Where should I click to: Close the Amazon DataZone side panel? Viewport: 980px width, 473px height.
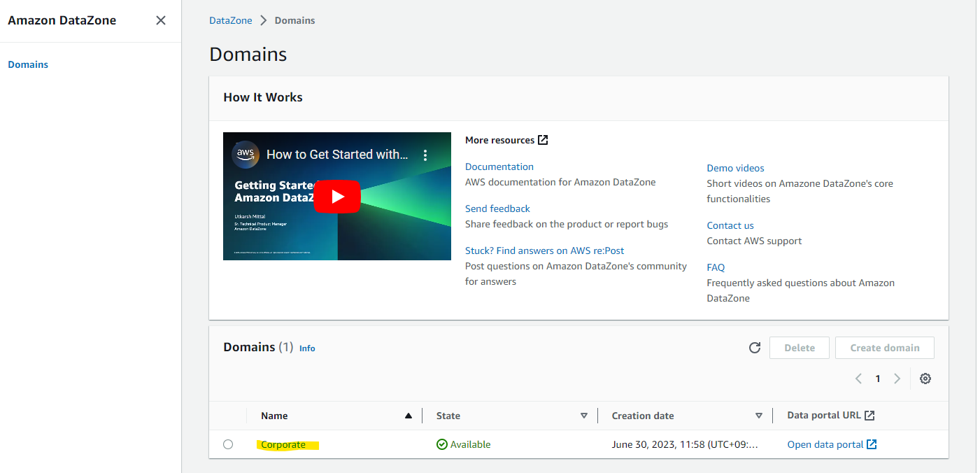[x=161, y=20]
